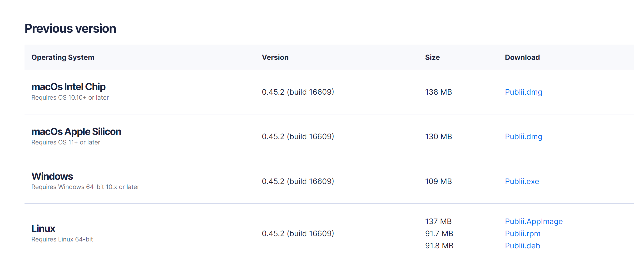The width and height of the screenshot is (644, 261).
Task: Click the version cell in macOs Apple Silicon row
Action: (298, 137)
